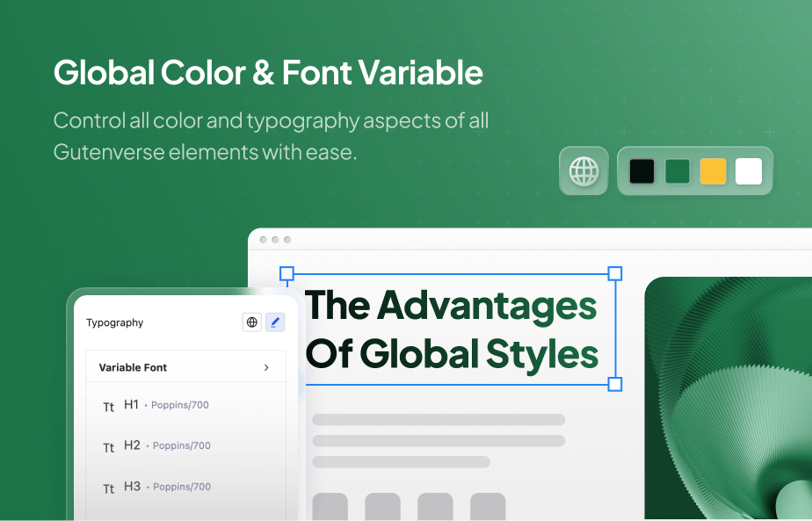Select the H2 Poppins/700 font row
The height and width of the screenshot is (521, 812).
pos(185,446)
